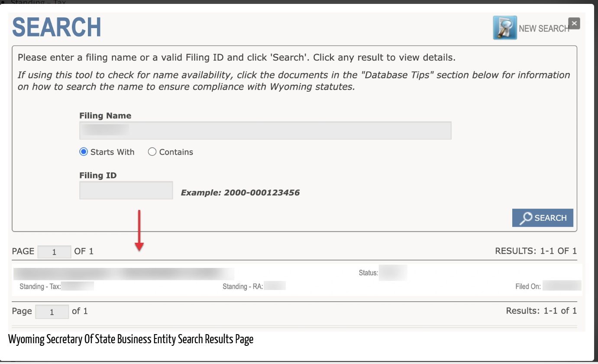Click the SEARCH heading title
The image size is (598, 364).
pos(57,27)
